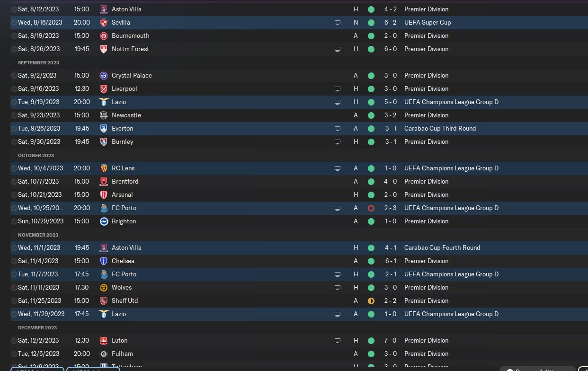Viewport: 588px width, 371px height.
Task: Toggle the check circle beside Sat, 9/2/2023
Action: tap(14, 75)
